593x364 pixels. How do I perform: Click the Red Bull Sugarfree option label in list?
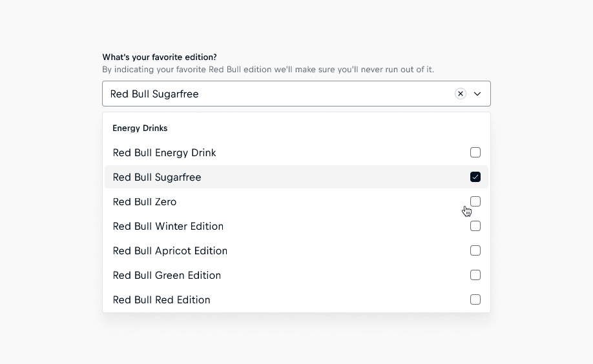click(157, 177)
